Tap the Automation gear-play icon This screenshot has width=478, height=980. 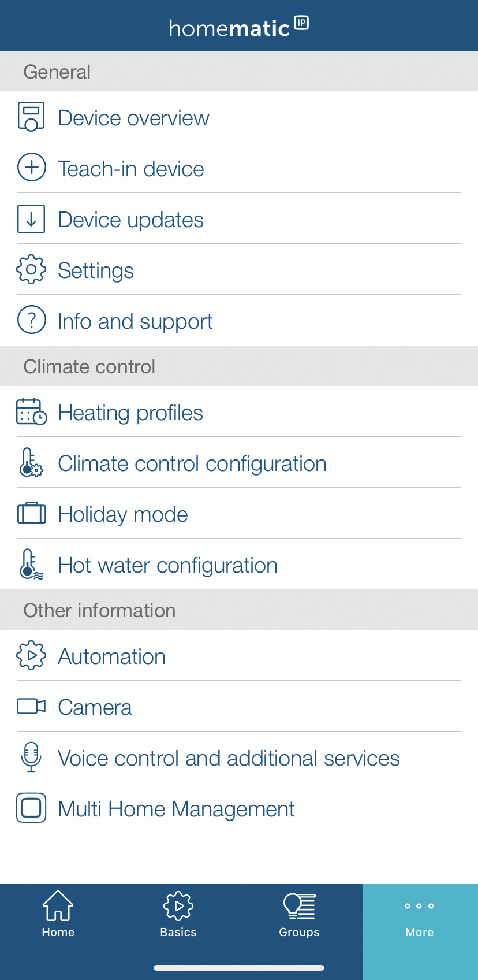31,655
